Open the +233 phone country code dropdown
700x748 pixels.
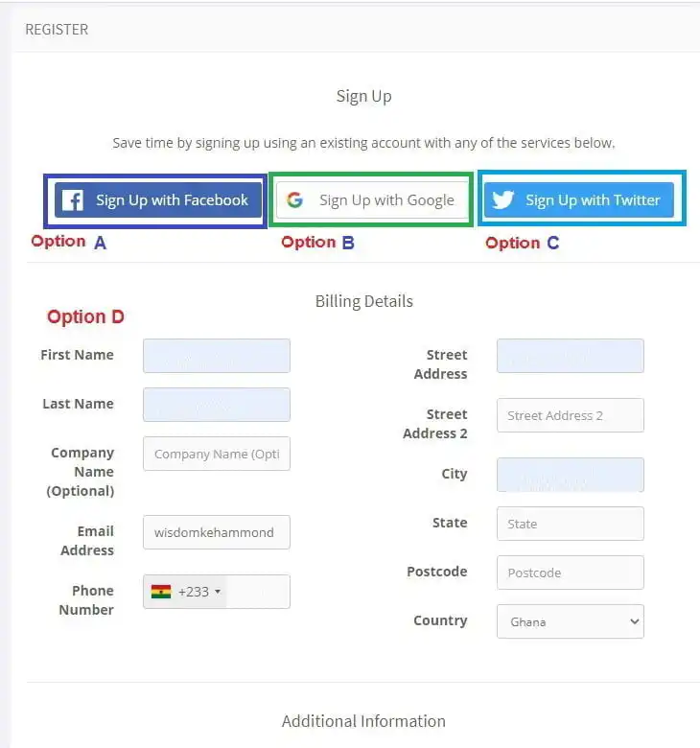click(187, 592)
